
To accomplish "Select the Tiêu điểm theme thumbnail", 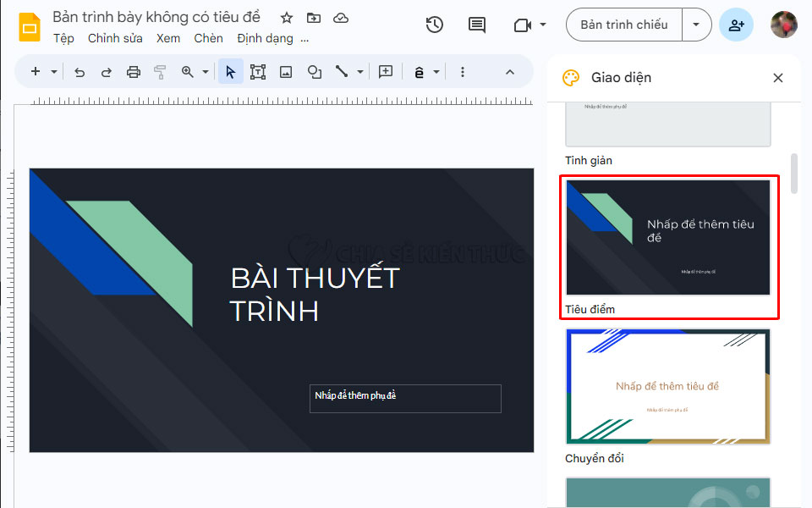I will 668,237.
